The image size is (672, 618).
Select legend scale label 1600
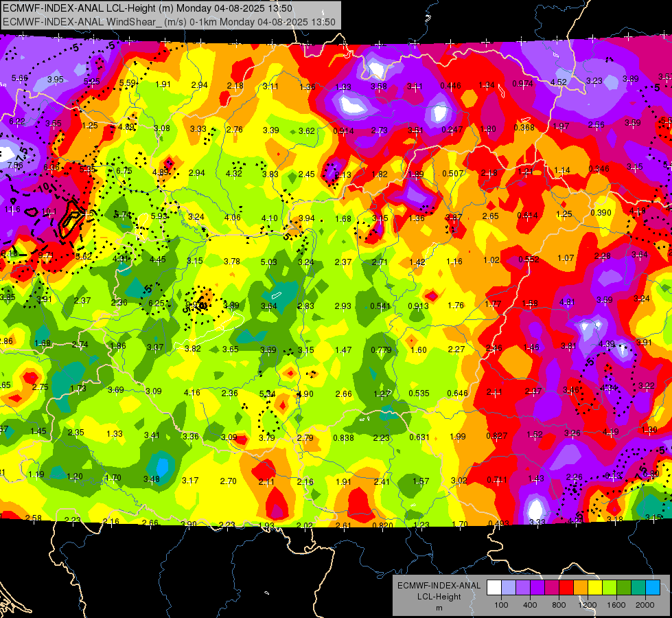point(616,605)
